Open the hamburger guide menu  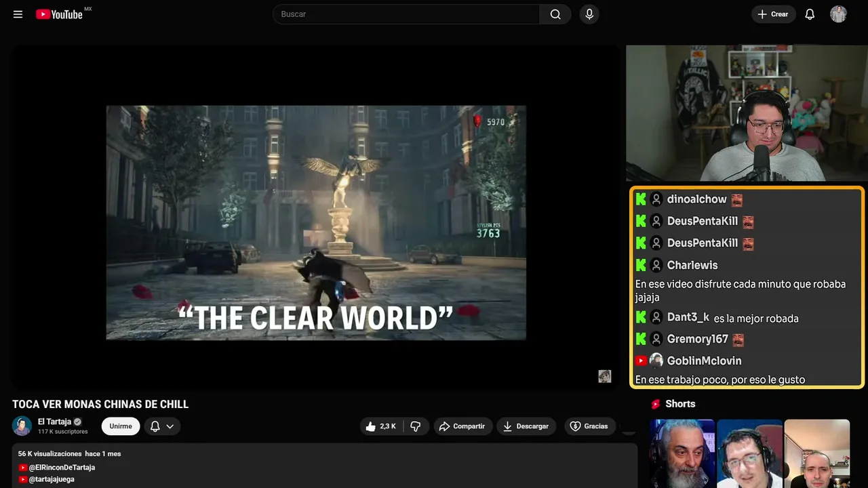coord(18,14)
